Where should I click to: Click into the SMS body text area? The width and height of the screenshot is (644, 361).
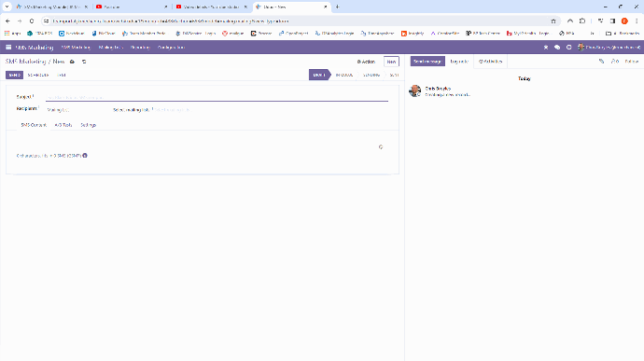(197, 143)
